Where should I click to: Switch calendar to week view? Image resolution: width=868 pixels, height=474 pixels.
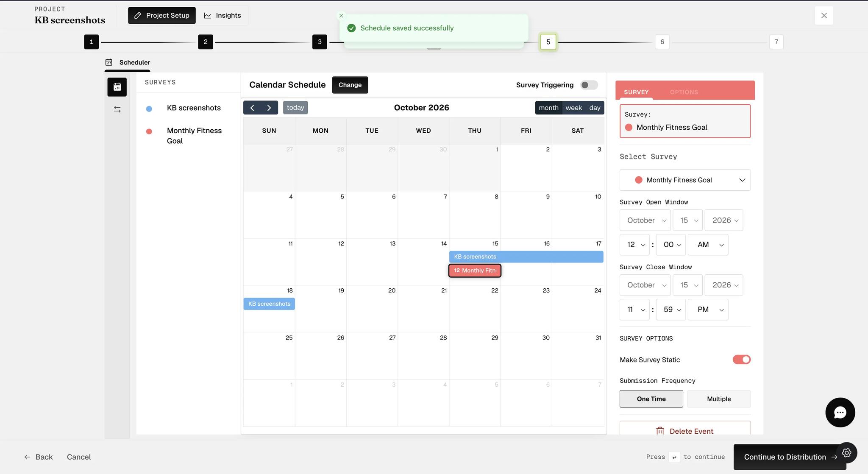tap(573, 108)
